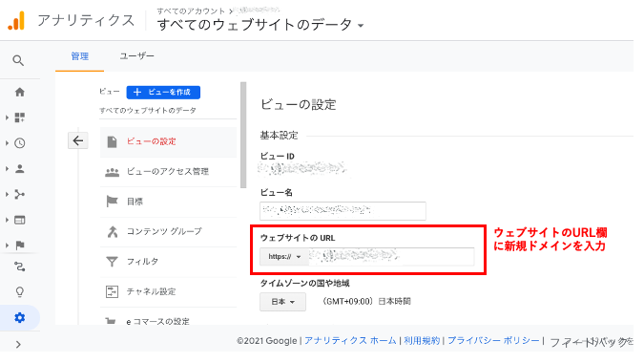Open Admin gear icon in sidebar
This screenshot has height=363, width=644.
tap(19, 318)
